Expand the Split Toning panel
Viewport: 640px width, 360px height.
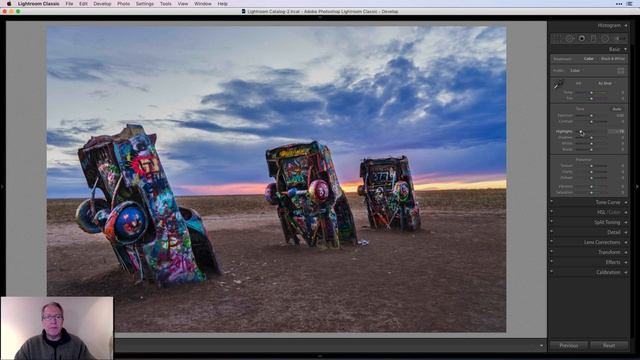pos(626,222)
